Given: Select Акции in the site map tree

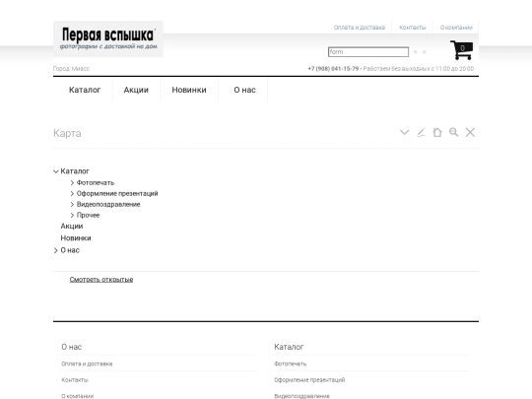Looking at the screenshot, I should [x=72, y=226].
